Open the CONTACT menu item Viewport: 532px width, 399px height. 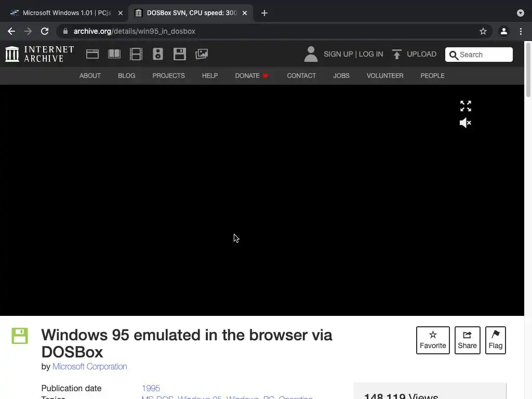(301, 76)
